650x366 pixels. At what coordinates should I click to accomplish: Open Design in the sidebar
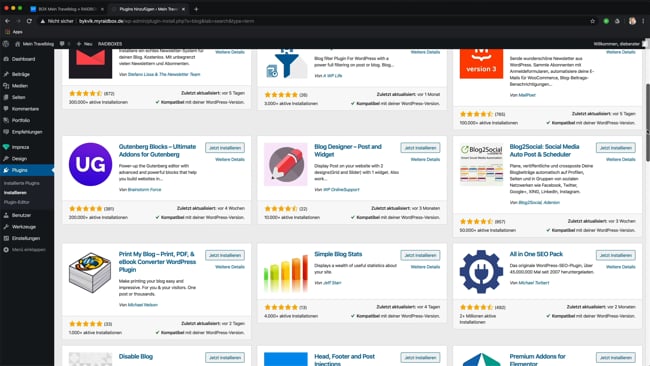(19, 159)
